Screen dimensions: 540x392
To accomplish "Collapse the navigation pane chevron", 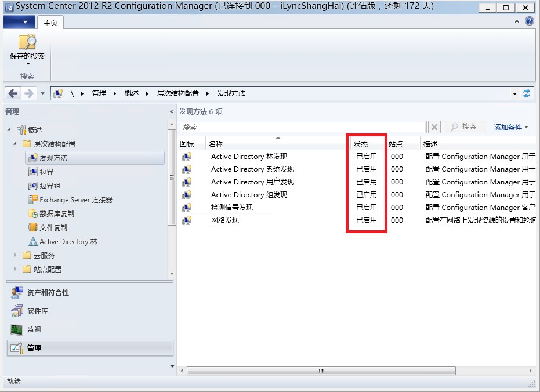I will pos(172,111).
